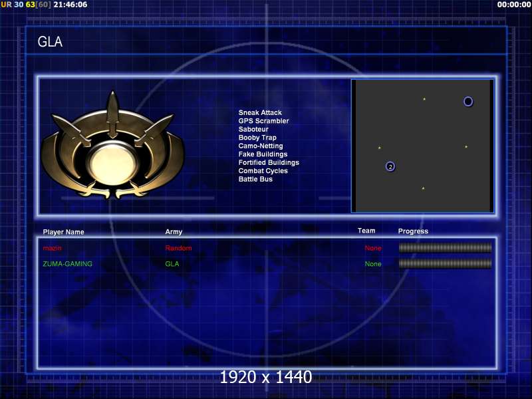Screen dimensions: 532x399
Task: Click the 'Army' column header
Action: (174, 231)
